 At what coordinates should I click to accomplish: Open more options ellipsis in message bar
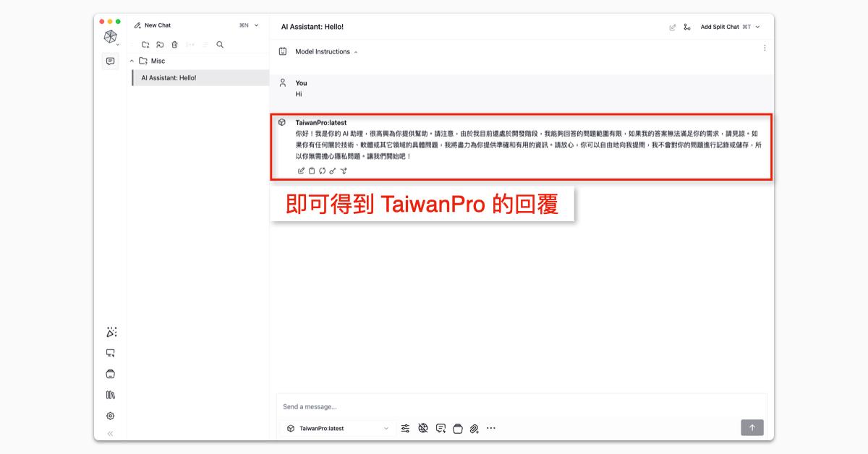pyautogui.click(x=491, y=429)
